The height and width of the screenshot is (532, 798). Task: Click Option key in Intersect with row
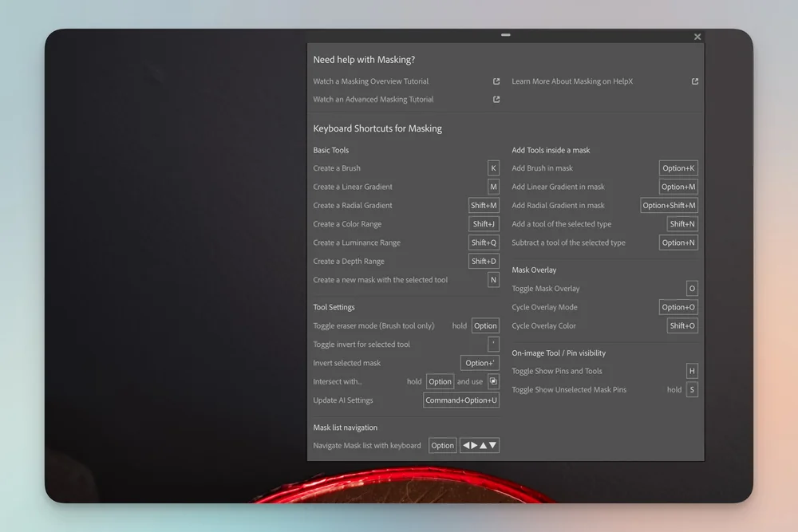440,381
